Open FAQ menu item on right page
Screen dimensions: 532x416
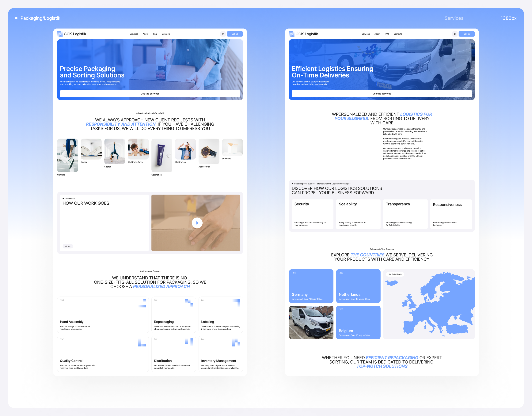tap(387, 34)
